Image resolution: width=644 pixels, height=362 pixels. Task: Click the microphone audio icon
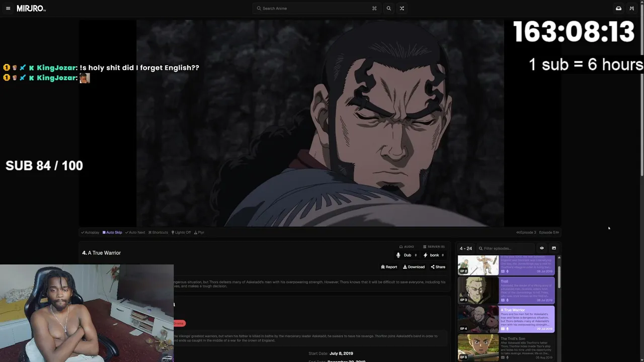pyautogui.click(x=398, y=255)
